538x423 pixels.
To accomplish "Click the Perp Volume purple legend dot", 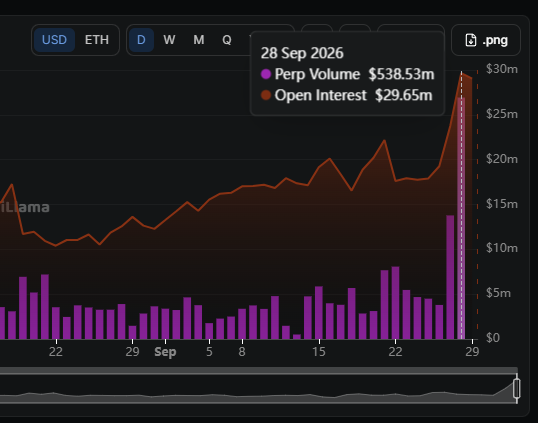I will pos(266,74).
